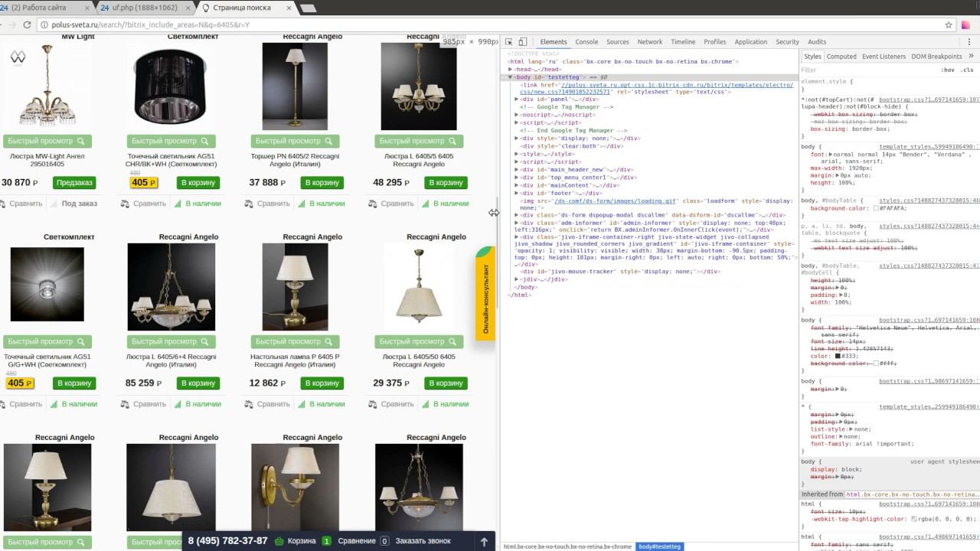Expand the noscript node in the DOM tree
The image size is (980, 551).
pos(517,115)
